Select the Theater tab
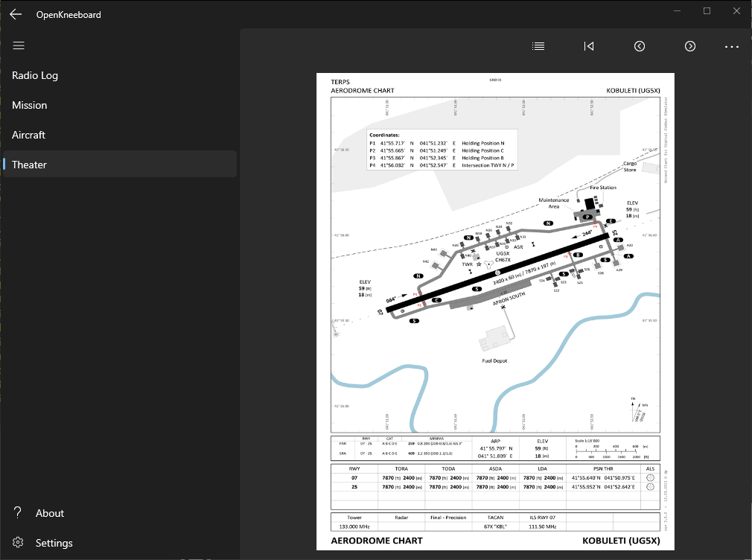Screen dimensions: 752x560 click(30, 165)
